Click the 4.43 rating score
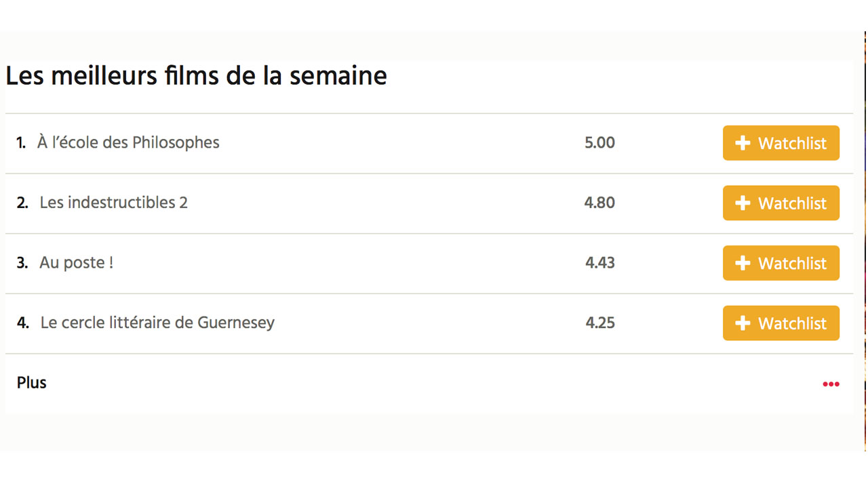The height and width of the screenshot is (488, 868). coord(600,263)
